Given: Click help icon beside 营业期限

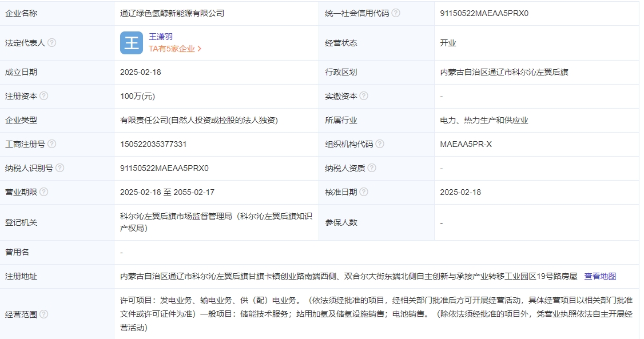Looking at the screenshot, I should [44, 192].
